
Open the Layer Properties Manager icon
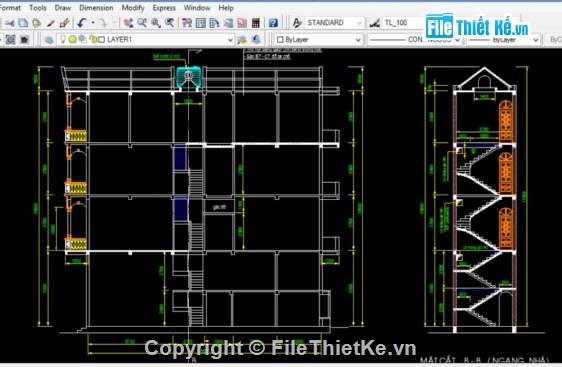48,39
